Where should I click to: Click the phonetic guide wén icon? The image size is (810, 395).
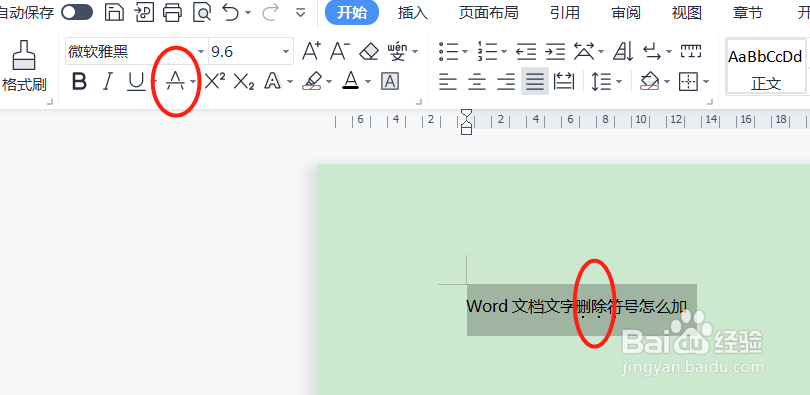click(x=397, y=51)
